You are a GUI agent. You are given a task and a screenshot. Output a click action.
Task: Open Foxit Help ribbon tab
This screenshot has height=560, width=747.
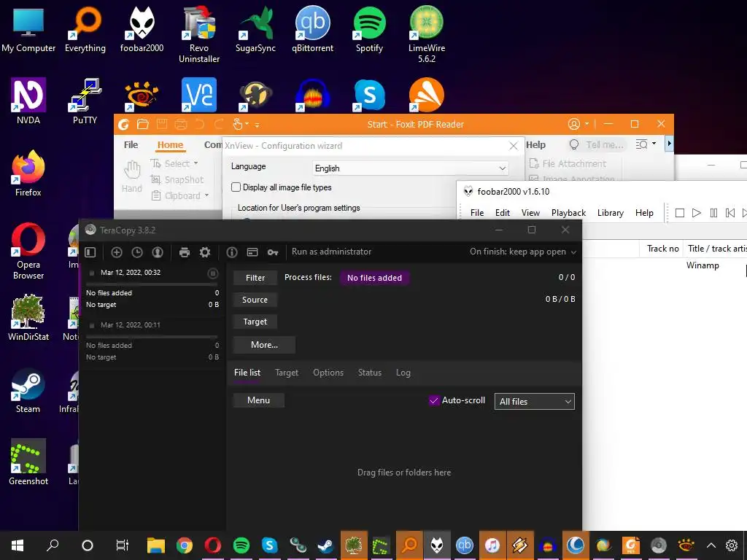pyautogui.click(x=536, y=145)
